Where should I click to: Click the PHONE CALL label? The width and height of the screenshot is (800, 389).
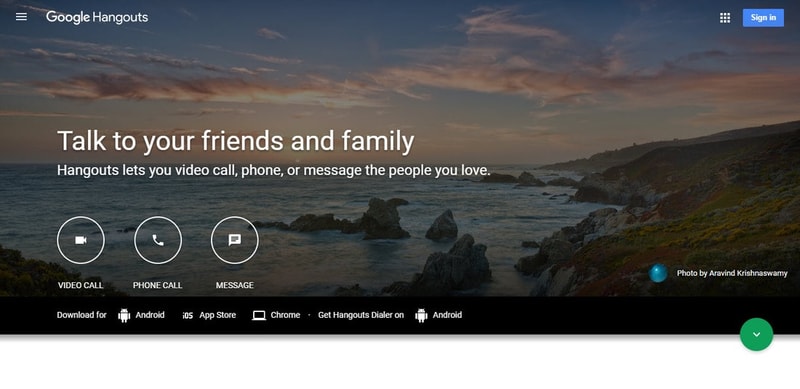pos(158,285)
